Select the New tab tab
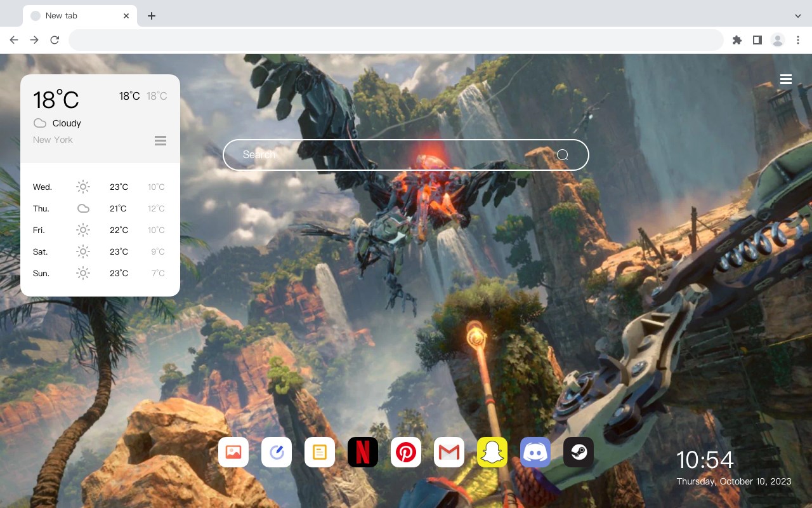The image size is (812, 508). pos(79,16)
